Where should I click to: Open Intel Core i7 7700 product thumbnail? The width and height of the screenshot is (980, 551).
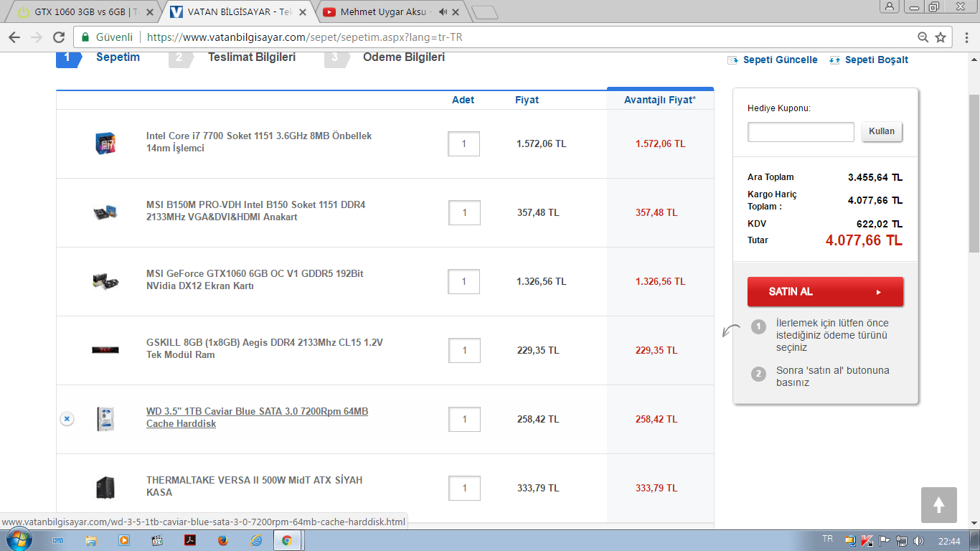(106, 143)
